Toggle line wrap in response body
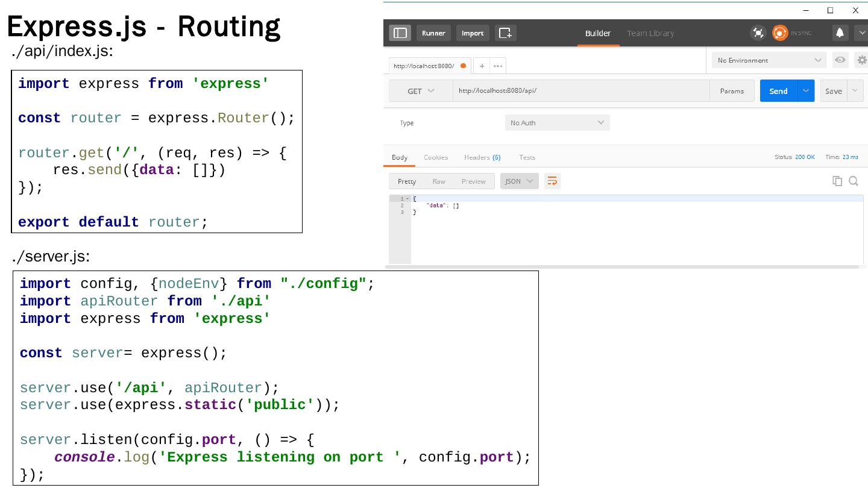The height and width of the screenshot is (488, 868). tap(552, 181)
